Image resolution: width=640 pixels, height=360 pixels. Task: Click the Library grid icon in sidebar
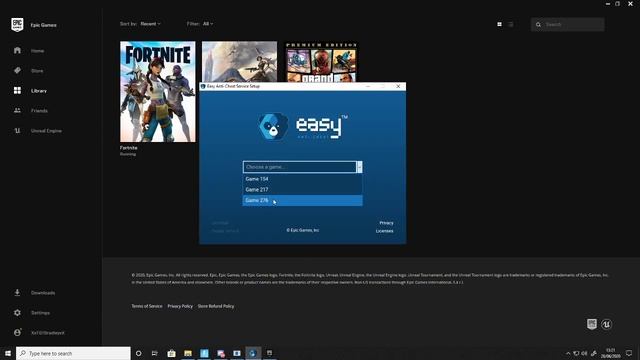[17, 90]
